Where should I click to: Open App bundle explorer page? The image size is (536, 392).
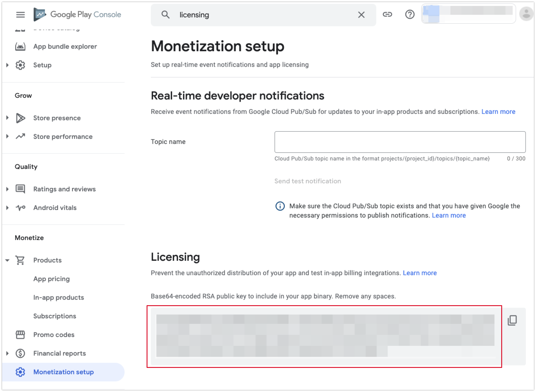click(x=65, y=47)
